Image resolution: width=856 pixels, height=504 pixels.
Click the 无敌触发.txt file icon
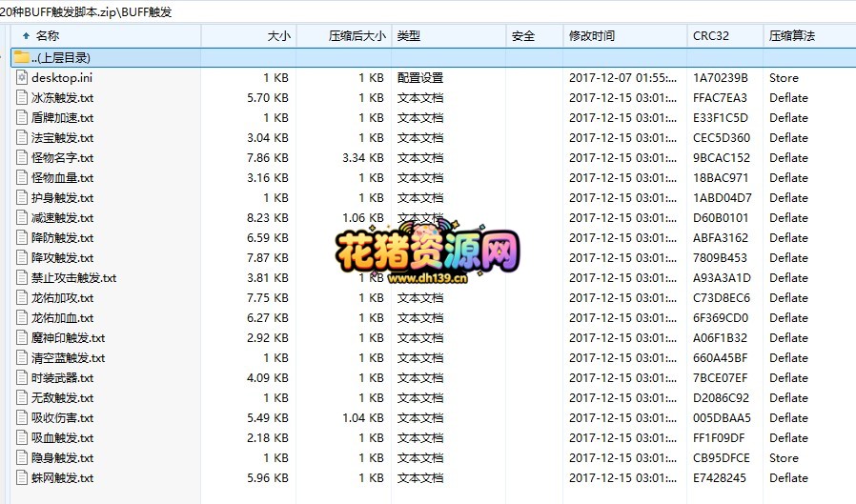coord(21,397)
